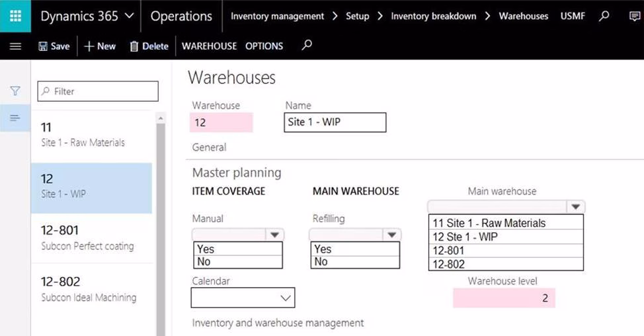The image size is (644, 336).
Task: Expand the Manual dropdown arrow
Action: (274, 234)
